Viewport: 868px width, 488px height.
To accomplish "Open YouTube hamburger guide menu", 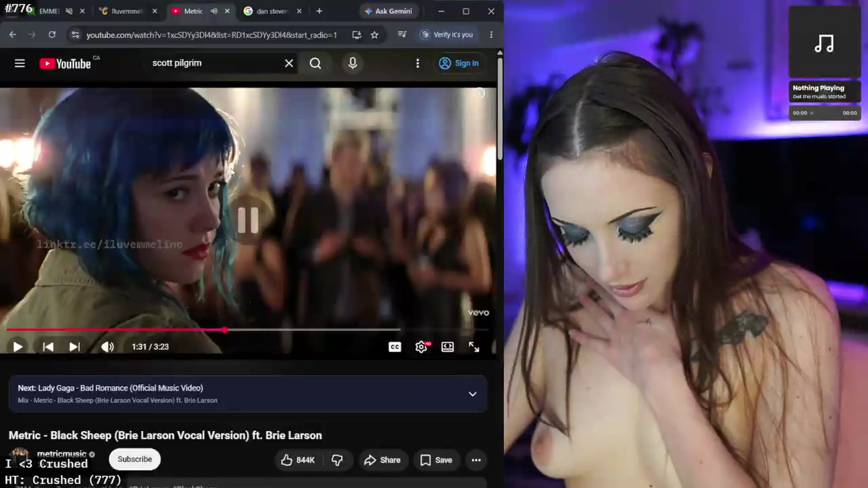I will [x=19, y=63].
